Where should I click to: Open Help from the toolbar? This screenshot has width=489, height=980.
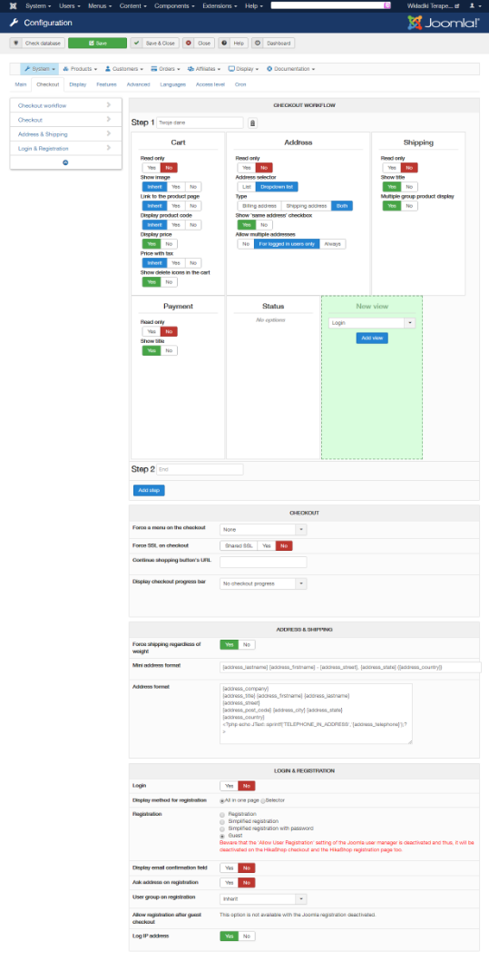coord(232,44)
